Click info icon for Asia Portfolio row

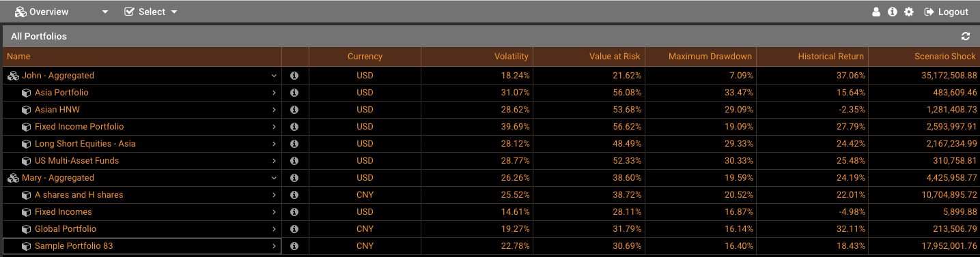[294, 93]
